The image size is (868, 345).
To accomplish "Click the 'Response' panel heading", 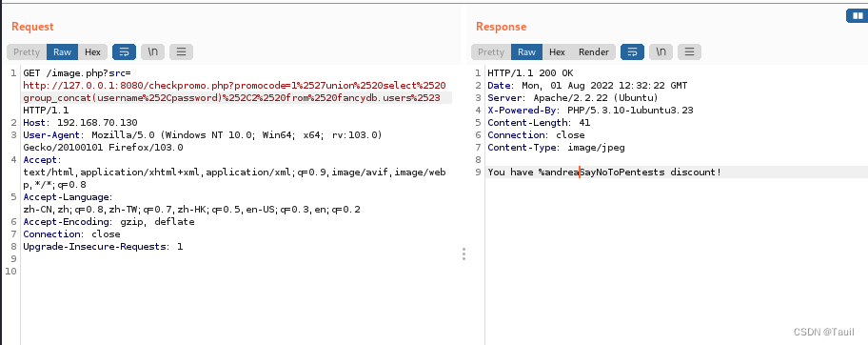I will click(501, 27).
